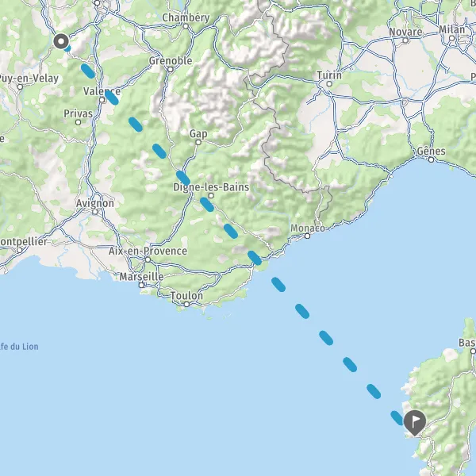Click the dashed route segment near Valence
Screen dimensions: 476x476
point(111,98)
